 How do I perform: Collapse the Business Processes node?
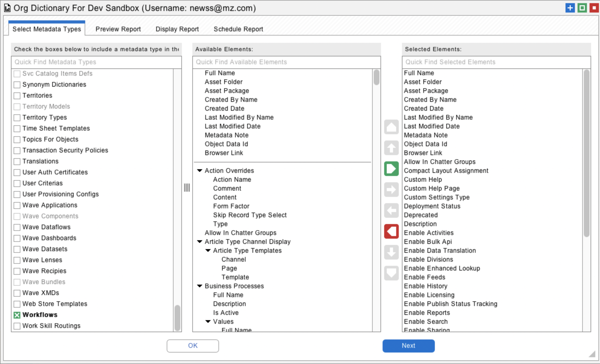(x=200, y=286)
